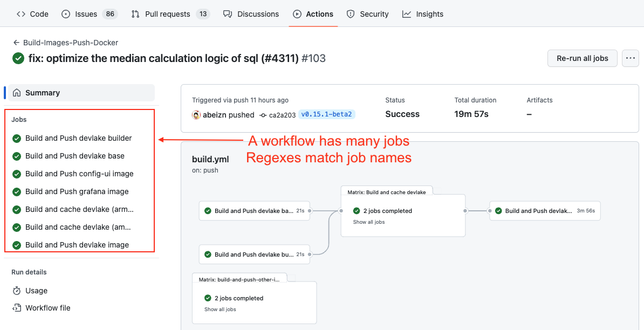Viewport: 644px width, 330px height.
Task: Click the Workflow file icon
Action: tap(17, 308)
